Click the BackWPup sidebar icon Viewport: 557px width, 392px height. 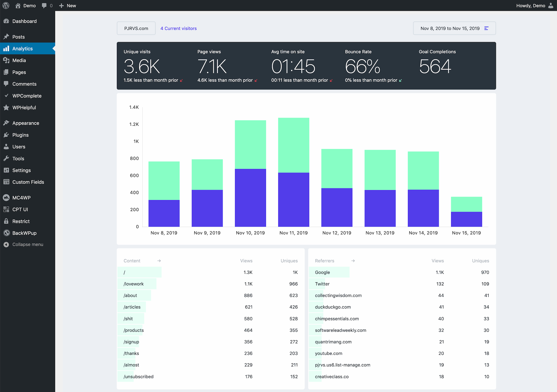coord(6,233)
